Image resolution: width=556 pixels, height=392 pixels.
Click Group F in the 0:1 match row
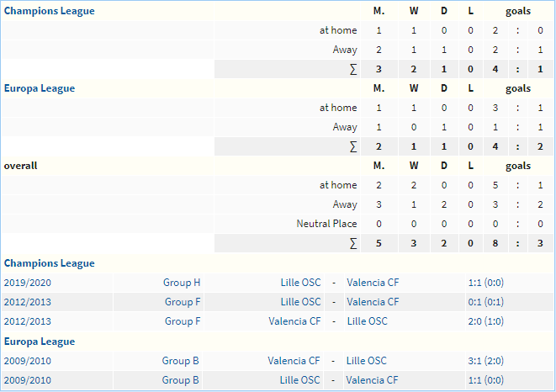(183, 302)
